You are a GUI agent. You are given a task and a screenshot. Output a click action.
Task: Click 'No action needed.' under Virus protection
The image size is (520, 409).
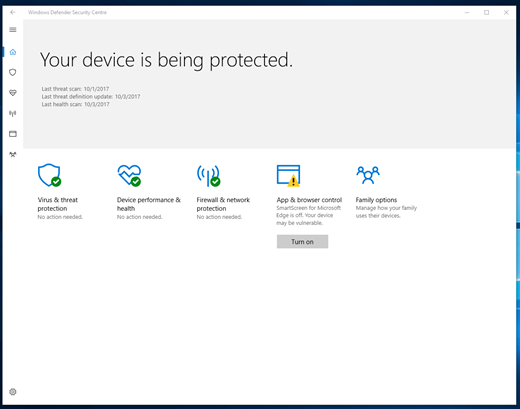click(60, 217)
